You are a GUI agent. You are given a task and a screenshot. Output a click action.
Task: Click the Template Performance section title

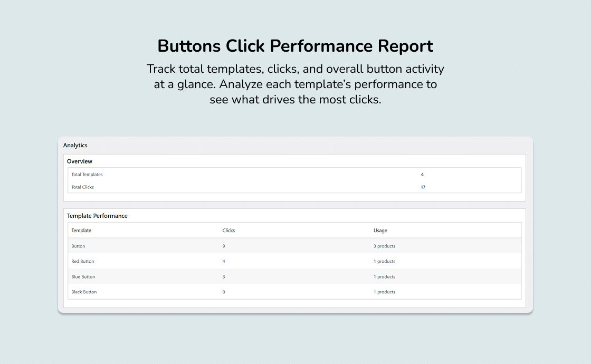pyautogui.click(x=97, y=216)
